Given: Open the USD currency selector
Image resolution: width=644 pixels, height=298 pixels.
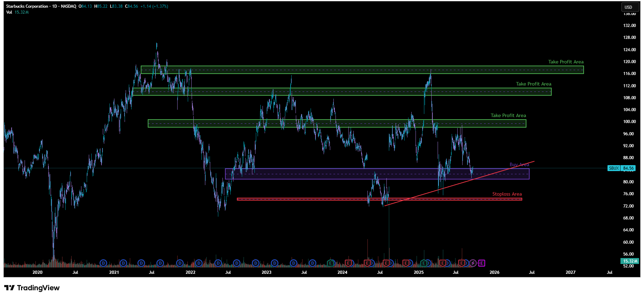Looking at the screenshot, I should pyautogui.click(x=631, y=7).
